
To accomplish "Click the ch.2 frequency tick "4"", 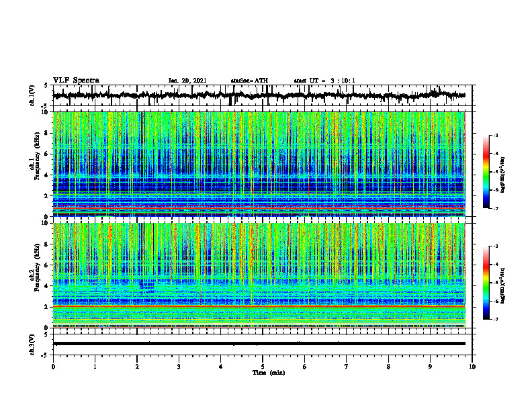I will click(46, 286).
